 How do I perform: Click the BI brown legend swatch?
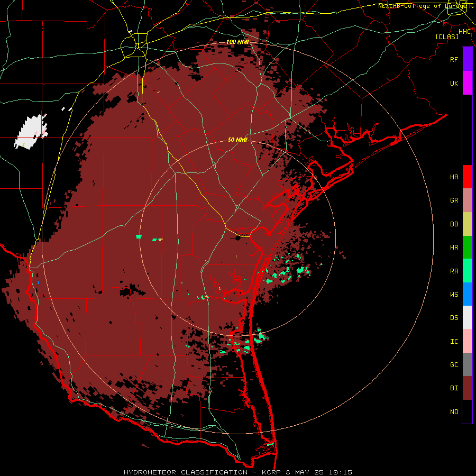(x=467, y=388)
